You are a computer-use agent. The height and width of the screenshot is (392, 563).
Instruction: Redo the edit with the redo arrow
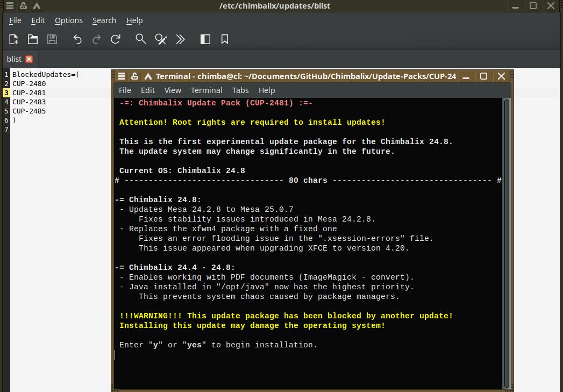97,39
